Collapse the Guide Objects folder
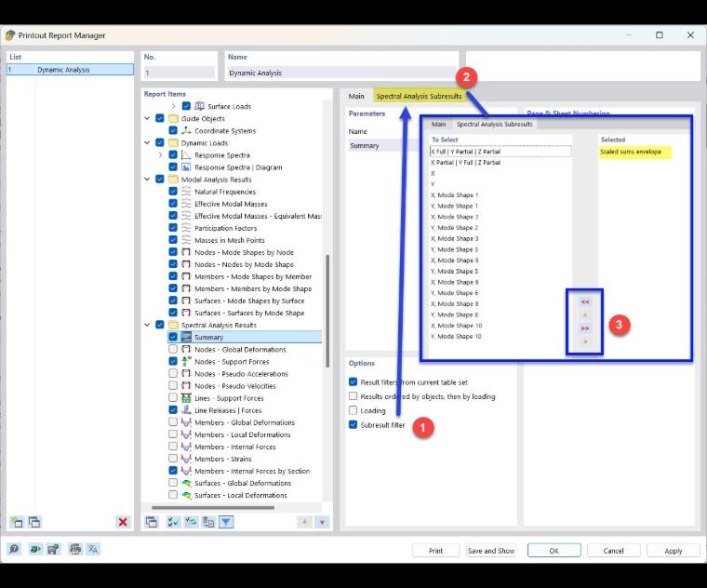The height and width of the screenshot is (588, 707). tap(147, 118)
